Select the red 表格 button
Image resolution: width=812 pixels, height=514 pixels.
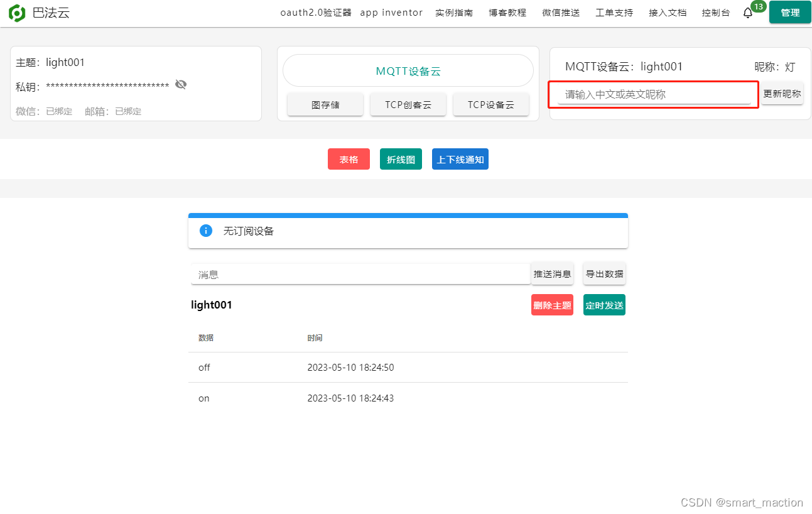coord(349,159)
